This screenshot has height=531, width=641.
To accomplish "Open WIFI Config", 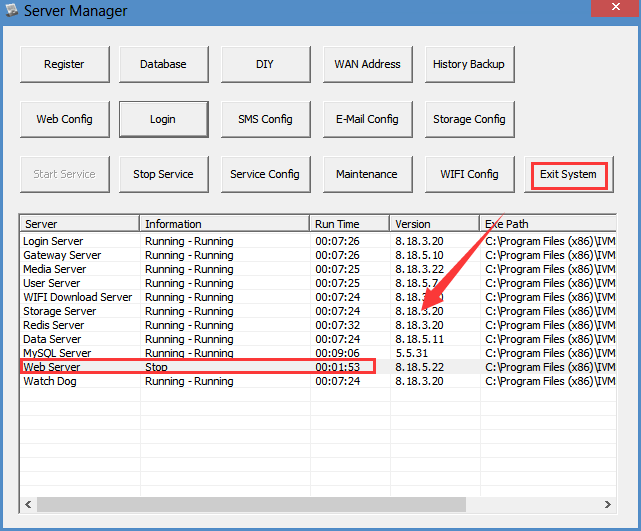I will coord(469,174).
